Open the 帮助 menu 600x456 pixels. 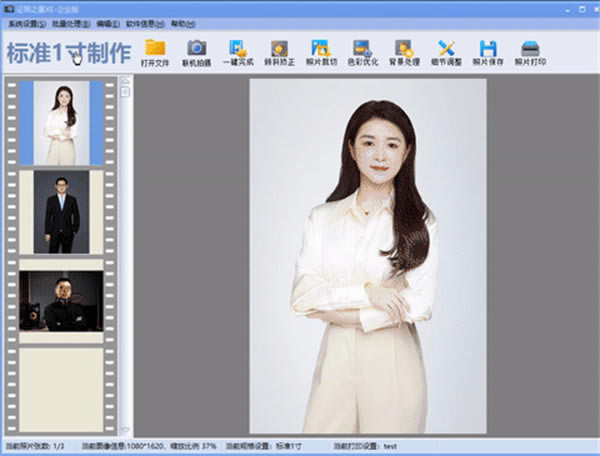click(x=182, y=22)
